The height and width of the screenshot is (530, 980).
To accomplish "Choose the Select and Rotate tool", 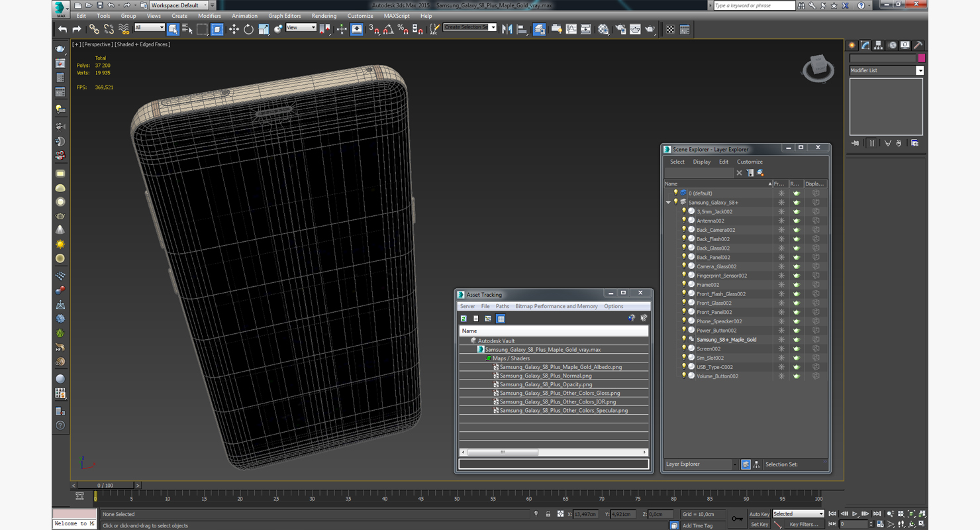I will point(248,29).
